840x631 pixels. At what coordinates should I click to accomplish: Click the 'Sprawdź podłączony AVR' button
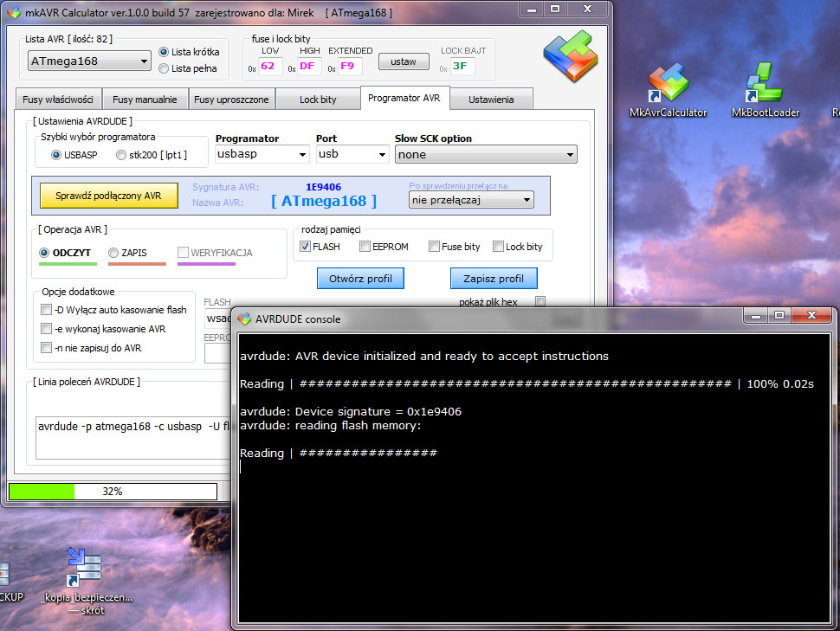(107, 196)
